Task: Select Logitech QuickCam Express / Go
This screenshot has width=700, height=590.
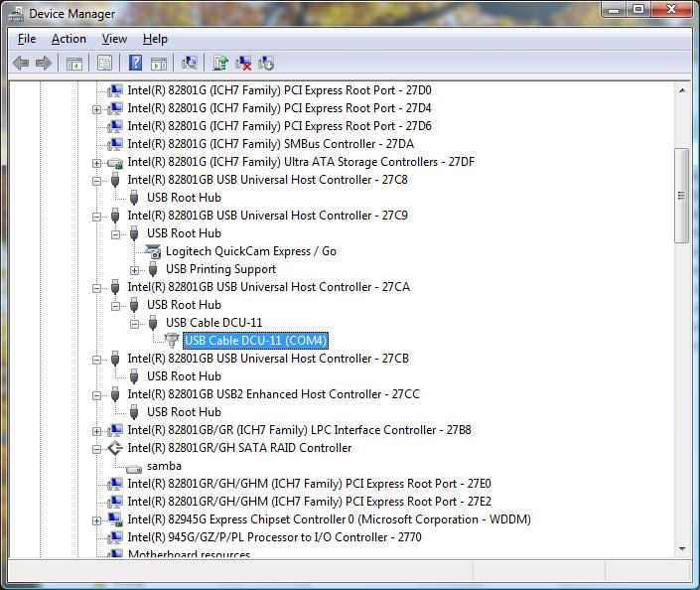Action: 251,251
